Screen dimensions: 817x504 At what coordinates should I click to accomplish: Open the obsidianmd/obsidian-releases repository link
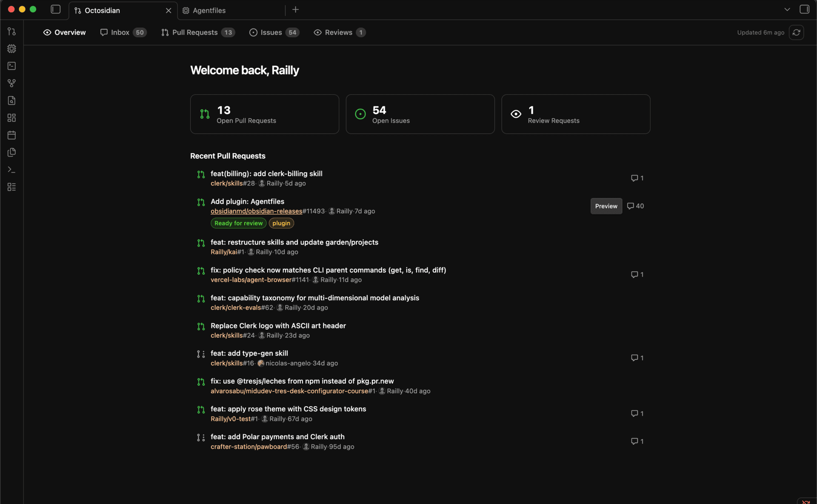coord(256,211)
